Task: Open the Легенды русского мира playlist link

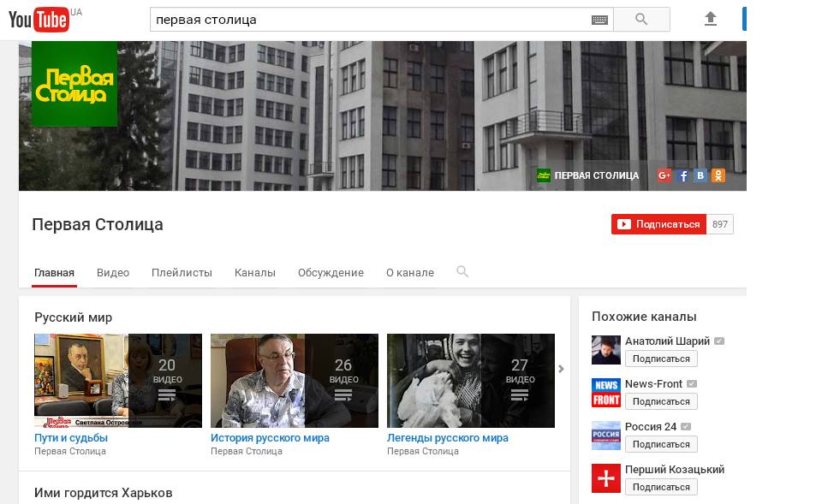Action: point(448,438)
